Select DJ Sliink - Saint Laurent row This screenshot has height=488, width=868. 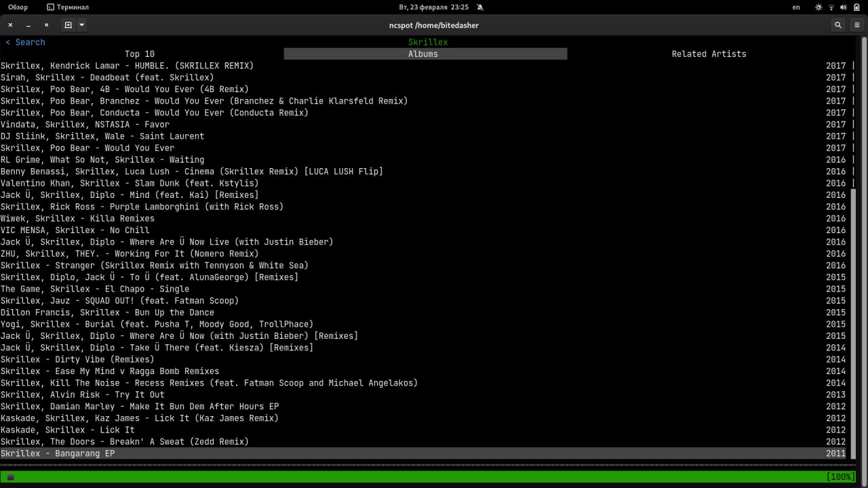pos(423,136)
